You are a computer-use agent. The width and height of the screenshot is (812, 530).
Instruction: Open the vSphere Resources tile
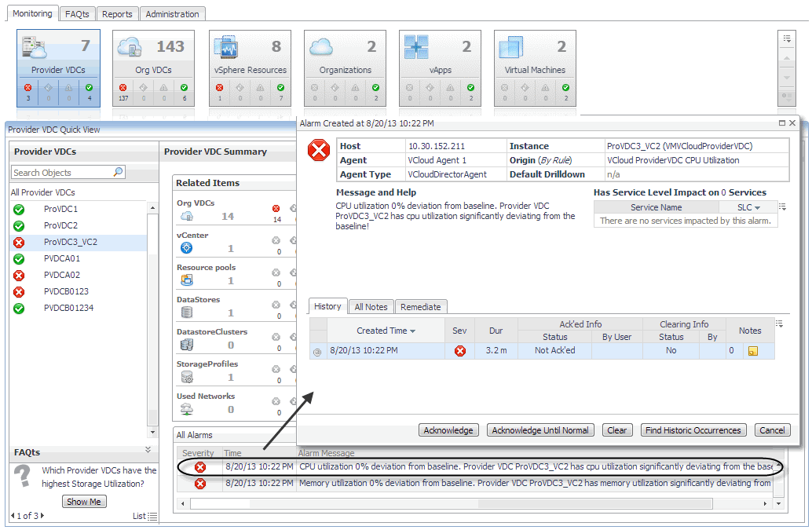click(x=251, y=68)
